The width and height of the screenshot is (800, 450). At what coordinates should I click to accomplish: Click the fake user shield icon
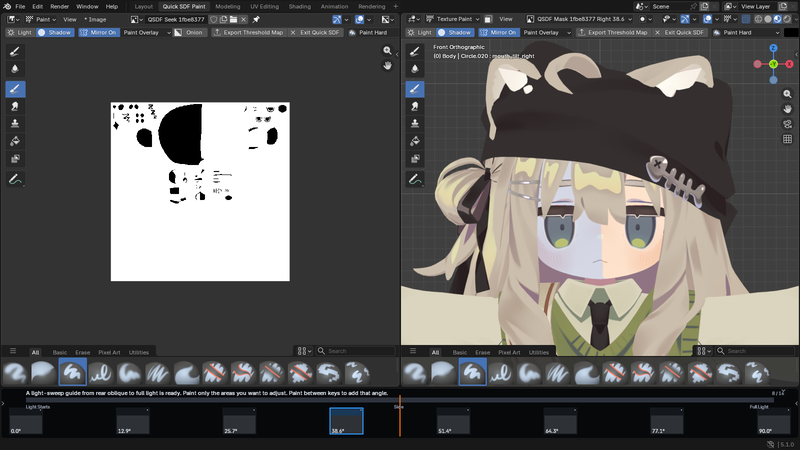click(214, 19)
